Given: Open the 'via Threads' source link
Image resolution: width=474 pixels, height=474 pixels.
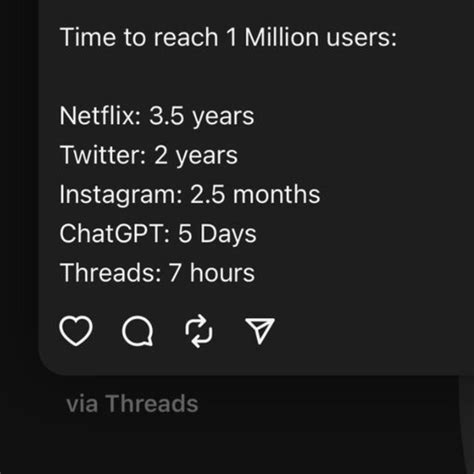Looking at the screenshot, I should [132, 404].
